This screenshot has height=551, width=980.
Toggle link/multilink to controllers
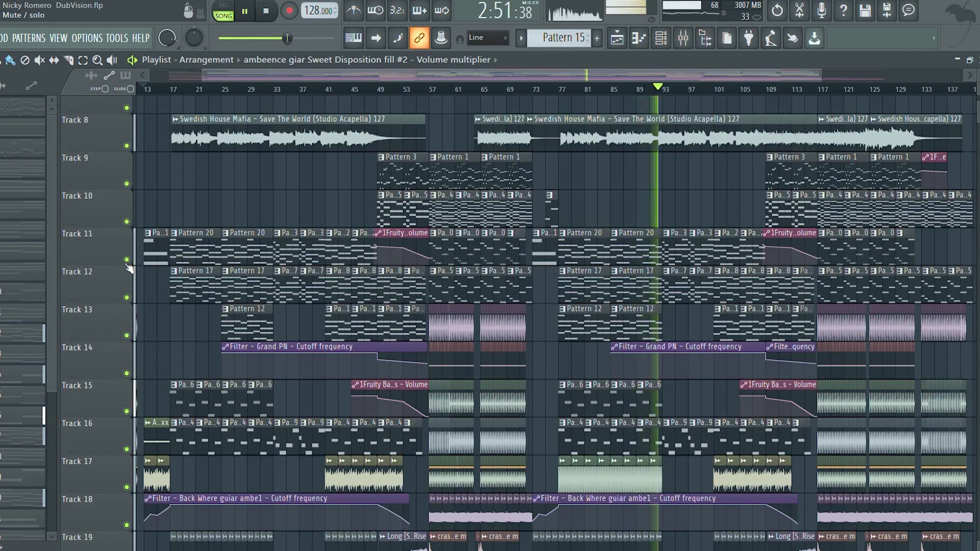(x=419, y=38)
